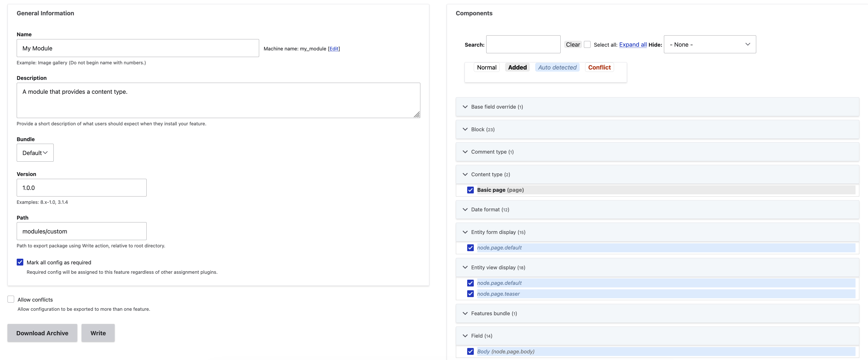This screenshot has height=360, width=868.
Task: Click the Write button
Action: [98, 333]
